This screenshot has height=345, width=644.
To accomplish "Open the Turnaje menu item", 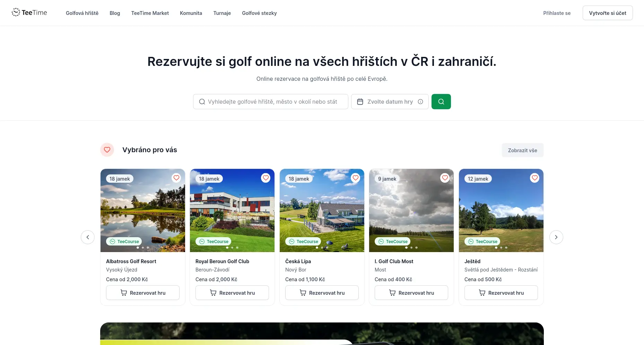I will (222, 13).
